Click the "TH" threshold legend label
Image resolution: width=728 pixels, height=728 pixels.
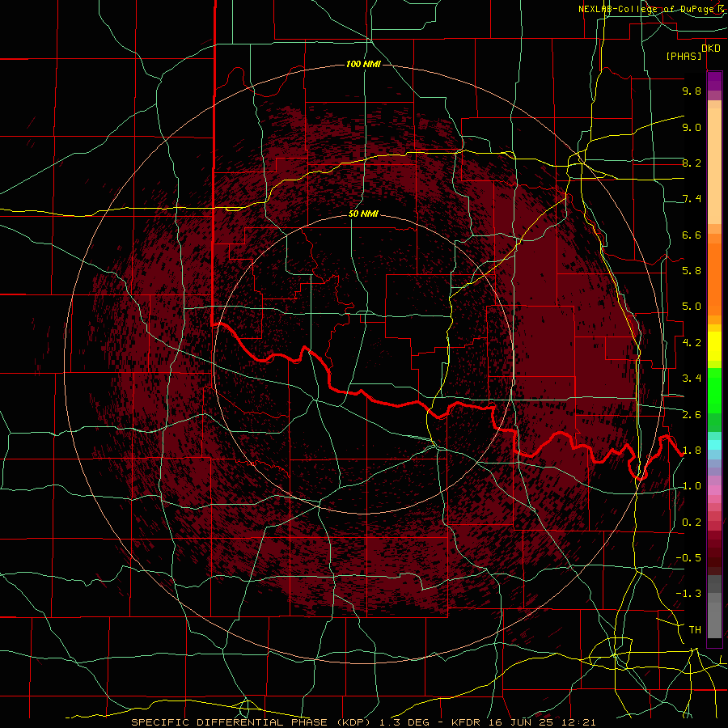pyautogui.click(x=695, y=630)
